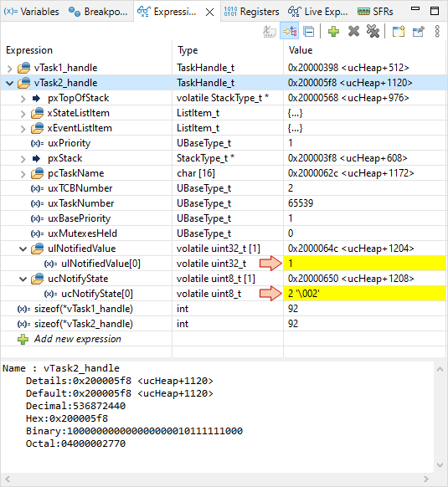Switch to the SFRs tab
448x487 pixels.
[x=375, y=12]
